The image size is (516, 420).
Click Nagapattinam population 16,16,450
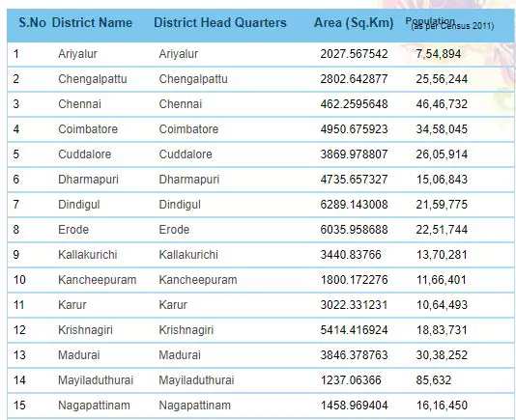coord(442,406)
